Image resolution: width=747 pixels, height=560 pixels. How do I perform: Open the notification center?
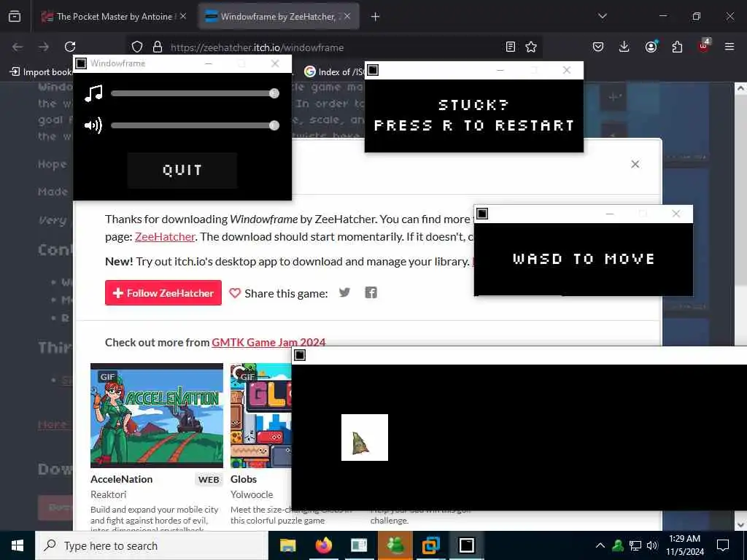point(723,545)
